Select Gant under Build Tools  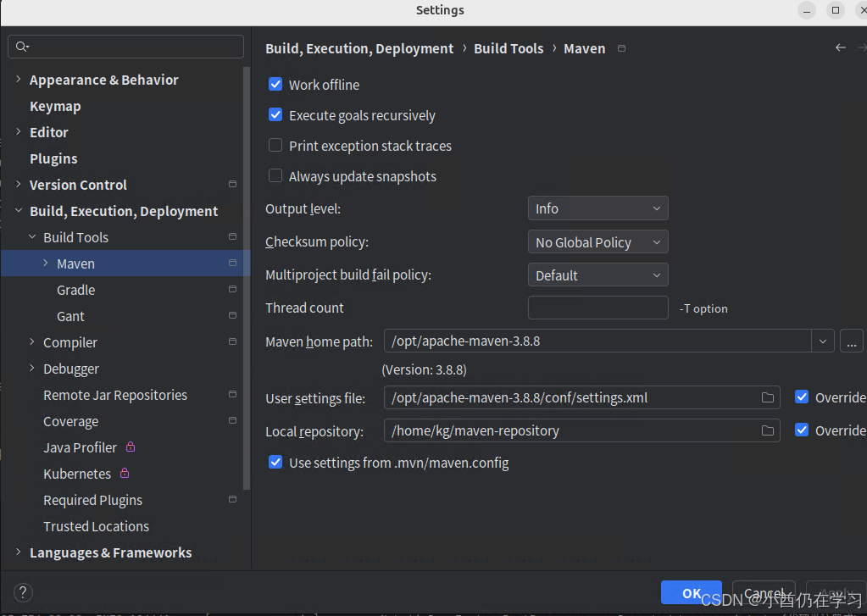(x=71, y=316)
